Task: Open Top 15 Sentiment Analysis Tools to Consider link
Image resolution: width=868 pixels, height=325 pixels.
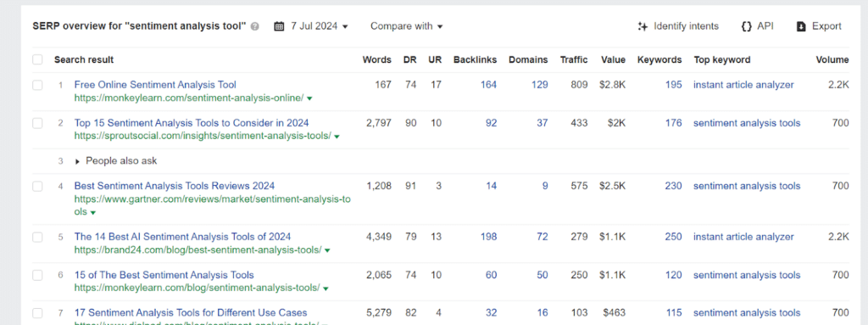Action: (192, 122)
